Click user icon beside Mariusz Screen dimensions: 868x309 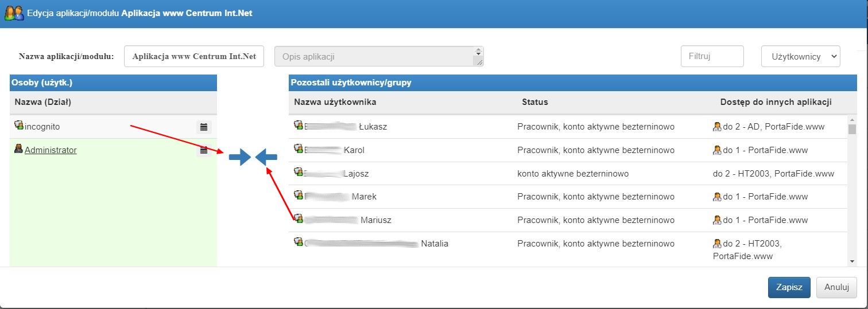[x=299, y=218]
